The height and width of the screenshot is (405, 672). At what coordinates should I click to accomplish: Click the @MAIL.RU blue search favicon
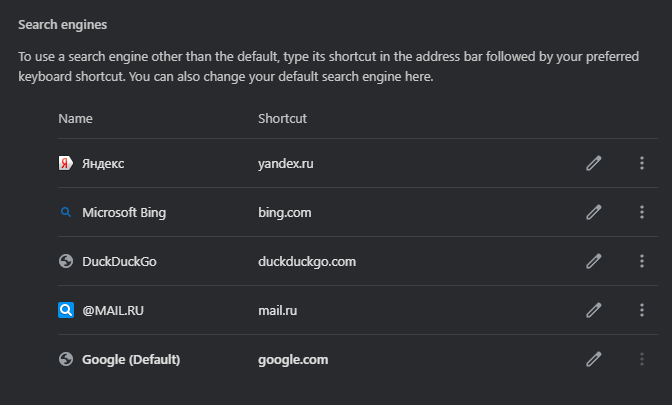click(x=66, y=310)
